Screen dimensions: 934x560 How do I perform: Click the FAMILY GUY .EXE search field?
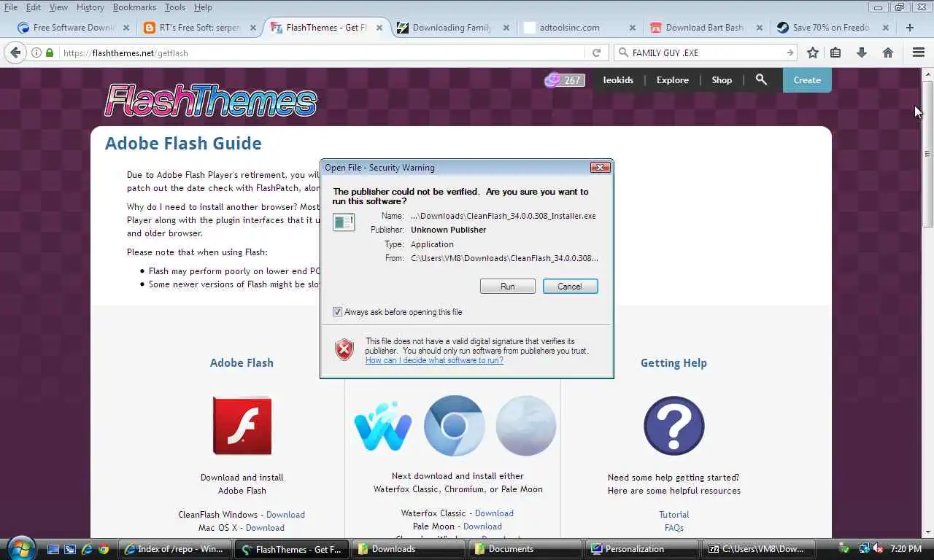click(705, 52)
